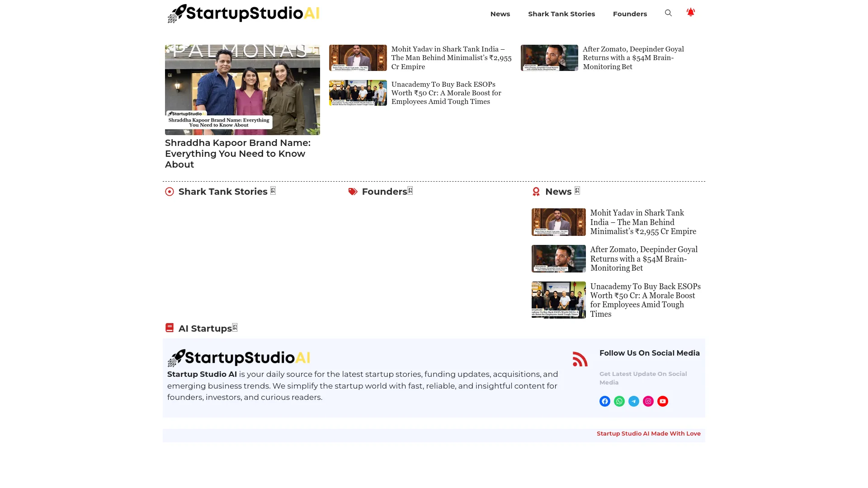Open the Instagram social icon
Screen dimensions: 868x488
[x=648, y=401]
